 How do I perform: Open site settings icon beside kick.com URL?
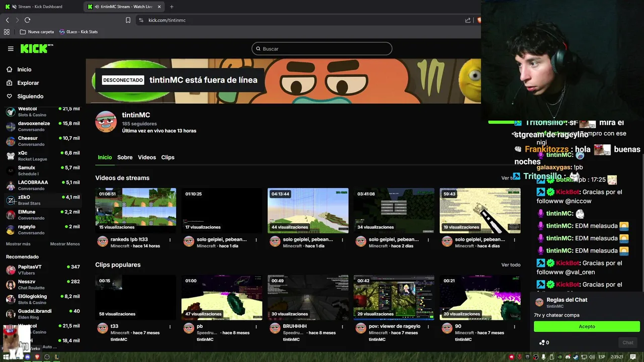[141, 20]
